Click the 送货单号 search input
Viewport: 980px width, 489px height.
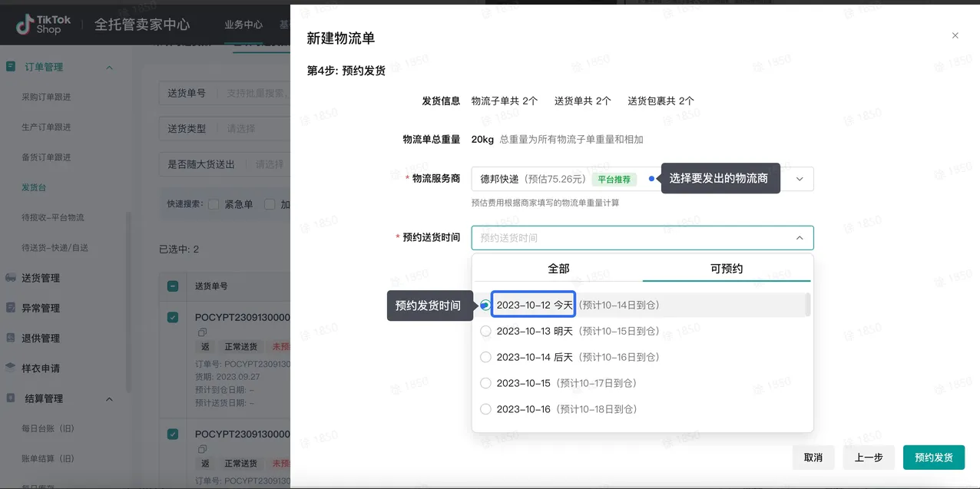point(225,93)
